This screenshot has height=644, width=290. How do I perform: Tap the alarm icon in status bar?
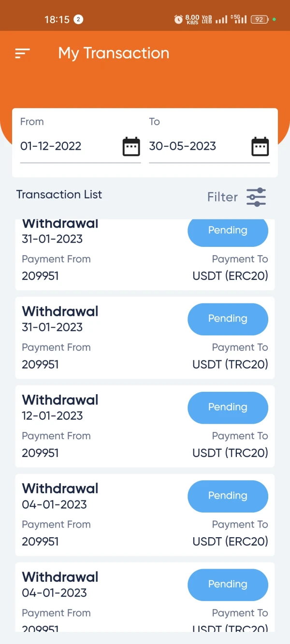(178, 19)
